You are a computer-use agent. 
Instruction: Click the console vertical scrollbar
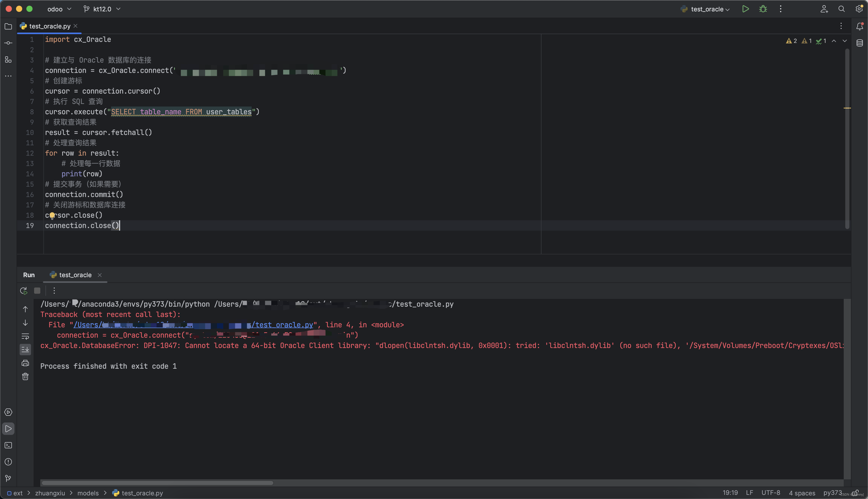[x=847, y=389]
